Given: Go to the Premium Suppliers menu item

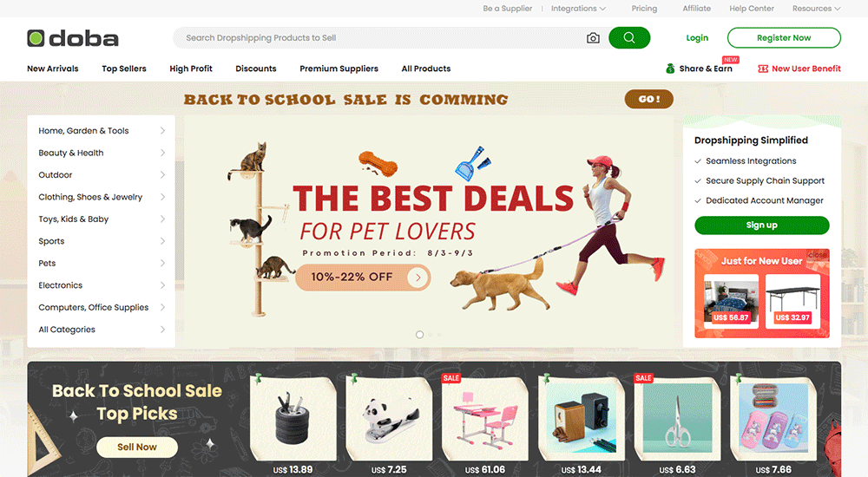Looking at the screenshot, I should [x=339, y=69].
